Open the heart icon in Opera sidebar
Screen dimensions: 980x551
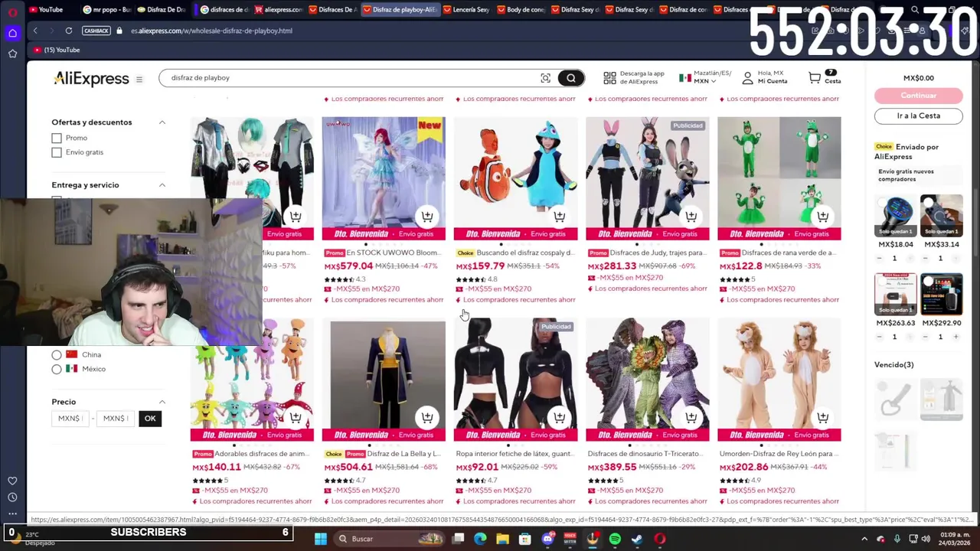point(12,481)
